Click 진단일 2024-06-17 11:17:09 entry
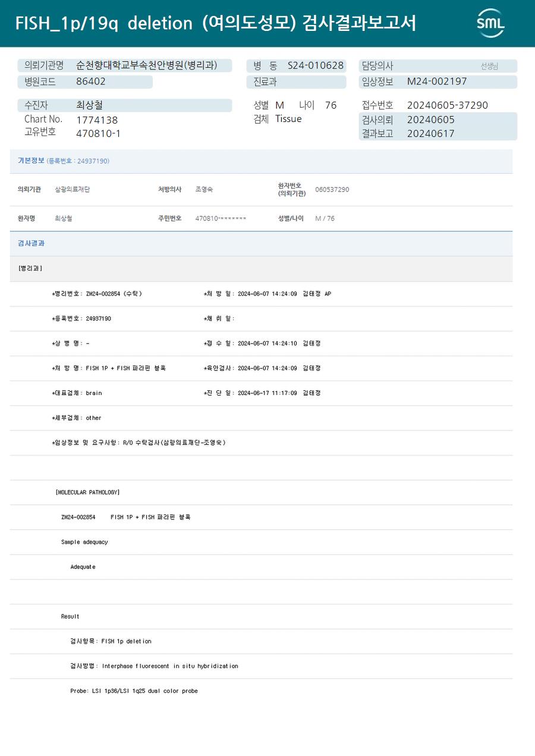The image size is (535, 756). [x=262, y=393]
